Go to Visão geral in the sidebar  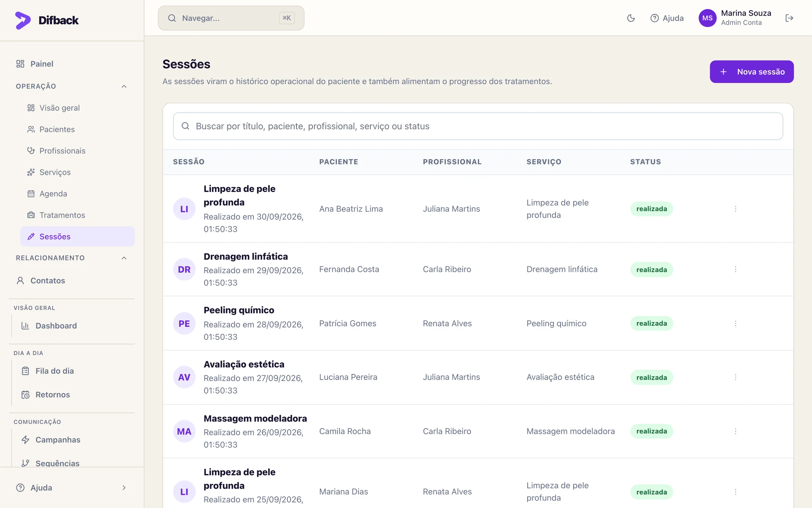point(77,108)
